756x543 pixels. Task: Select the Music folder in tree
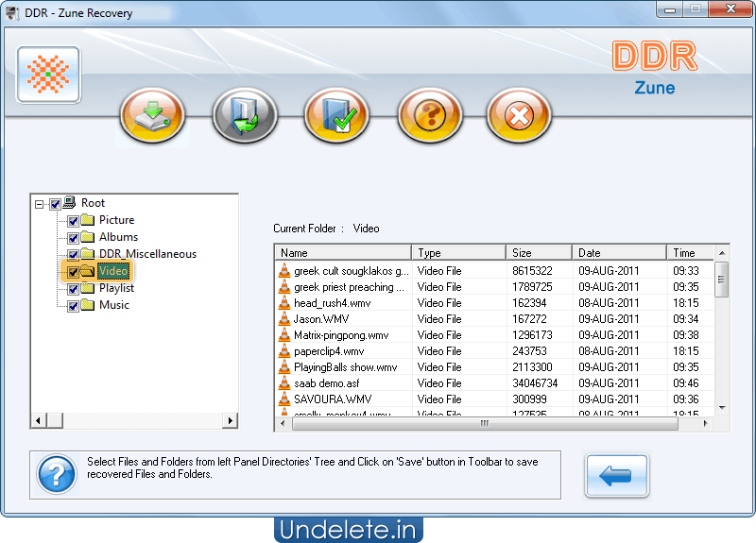tap(114, 305)
